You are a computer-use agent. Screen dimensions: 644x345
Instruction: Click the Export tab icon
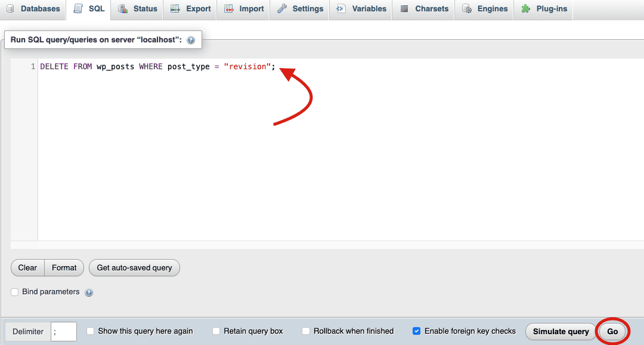tap(175, 8)
